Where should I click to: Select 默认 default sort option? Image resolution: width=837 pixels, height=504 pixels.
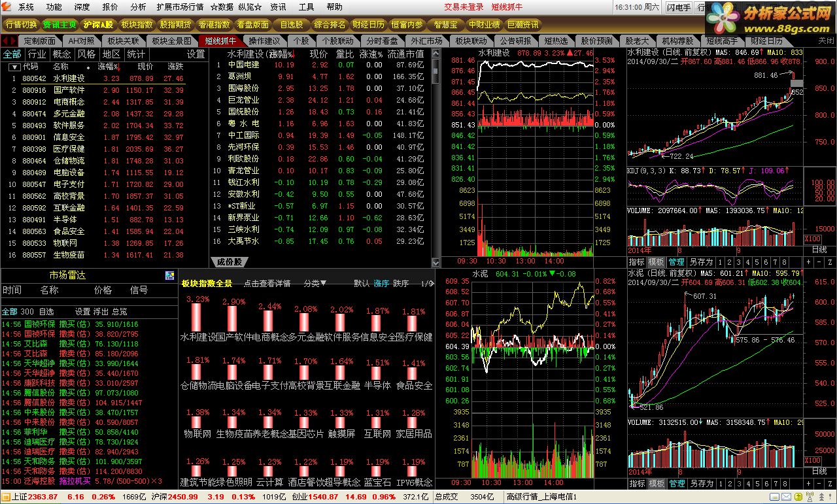coord(362,284)
